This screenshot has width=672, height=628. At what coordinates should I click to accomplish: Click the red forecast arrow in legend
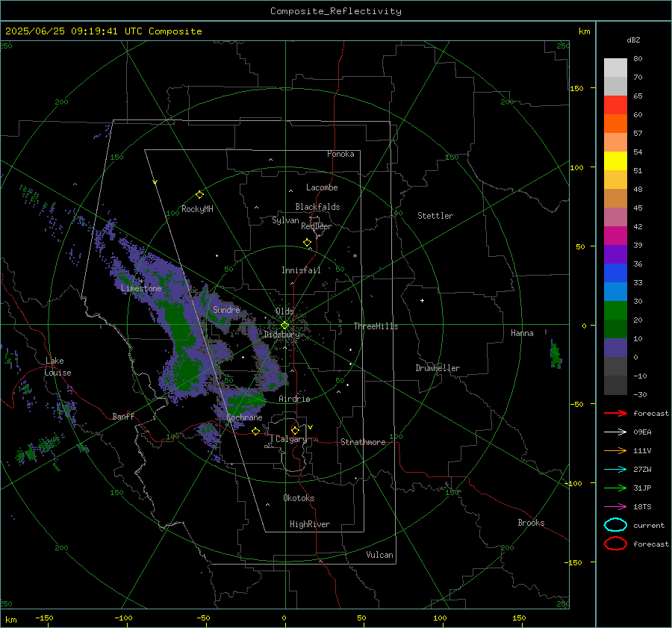(x=615, y=413)
